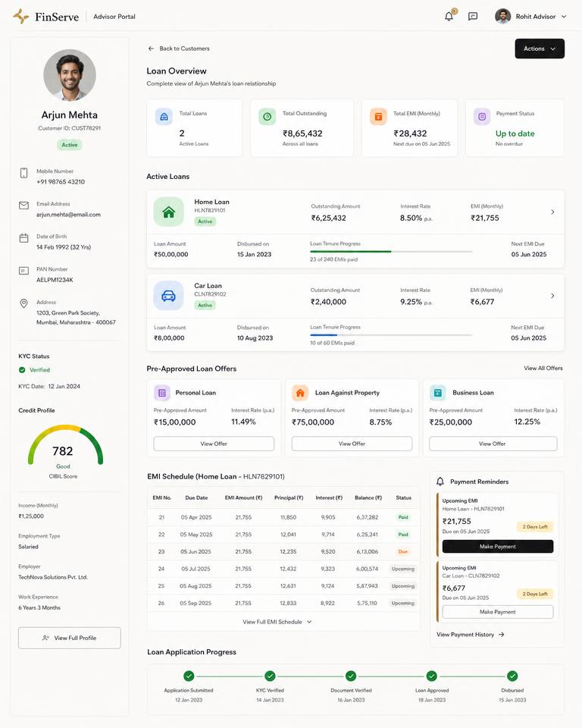Click the PAN number AELPM1234K
582x728 pixels.
click(55, 280)
